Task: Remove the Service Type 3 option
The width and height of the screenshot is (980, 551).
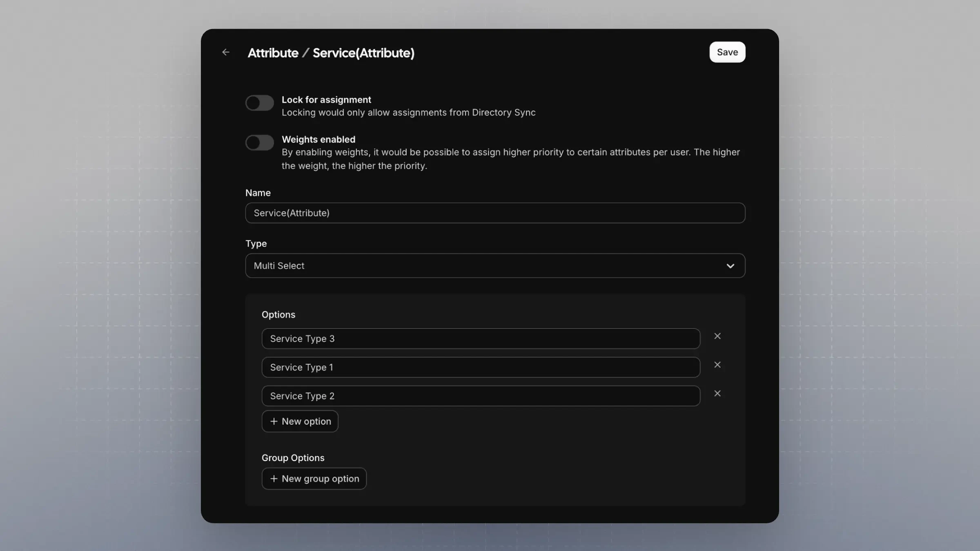Action: (x=717, y=336)
